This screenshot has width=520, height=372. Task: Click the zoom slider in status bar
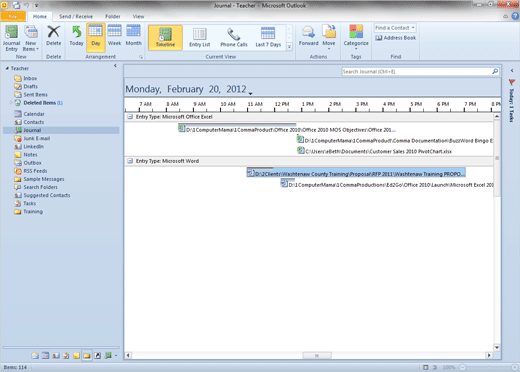click(488, 367)
